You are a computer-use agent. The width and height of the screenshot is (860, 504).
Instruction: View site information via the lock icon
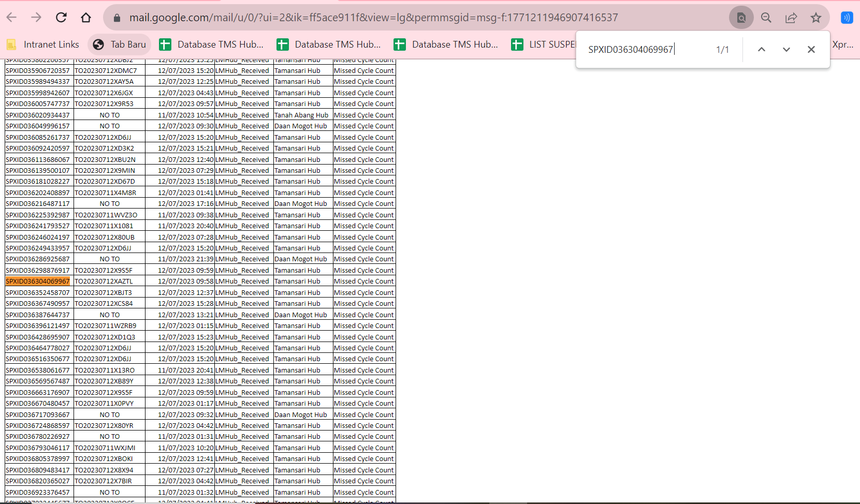point(117,18)
